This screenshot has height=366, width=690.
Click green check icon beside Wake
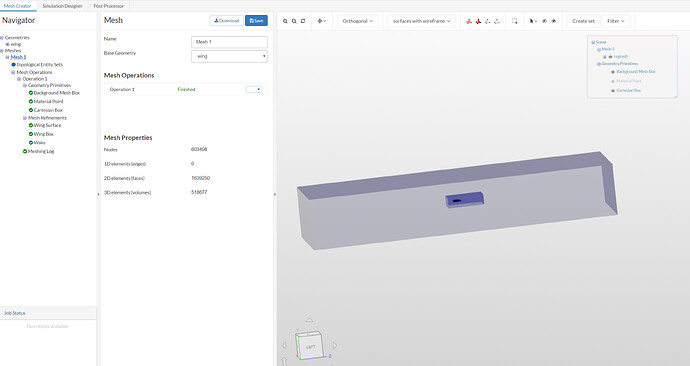point(31,143)
